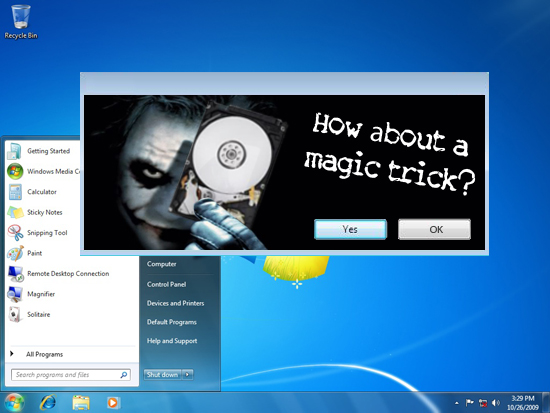Open the network status tray icon
Image resolution: width=550 pixels, height=413 pixels.
(483, 403)
